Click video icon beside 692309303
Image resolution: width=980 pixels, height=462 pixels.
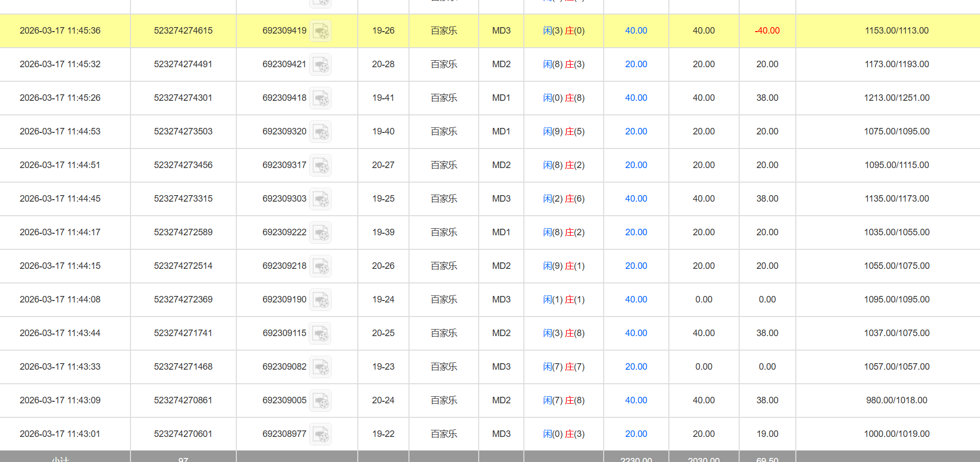320,199
